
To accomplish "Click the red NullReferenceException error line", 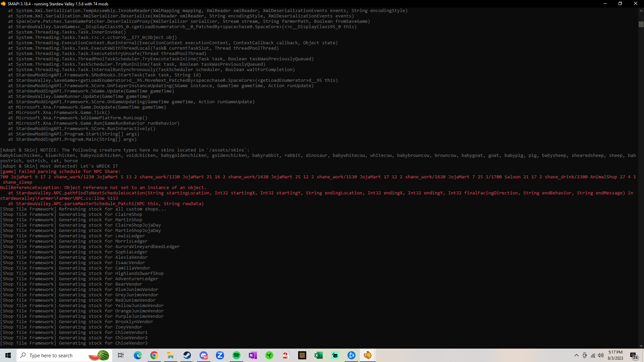I will click(103, 188).
